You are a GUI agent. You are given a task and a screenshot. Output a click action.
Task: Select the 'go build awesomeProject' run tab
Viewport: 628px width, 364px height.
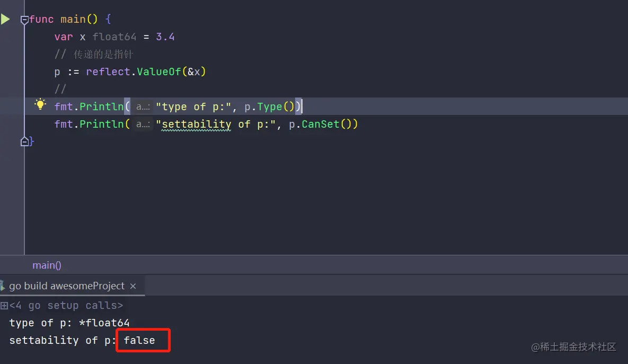[x=67, y=286]
